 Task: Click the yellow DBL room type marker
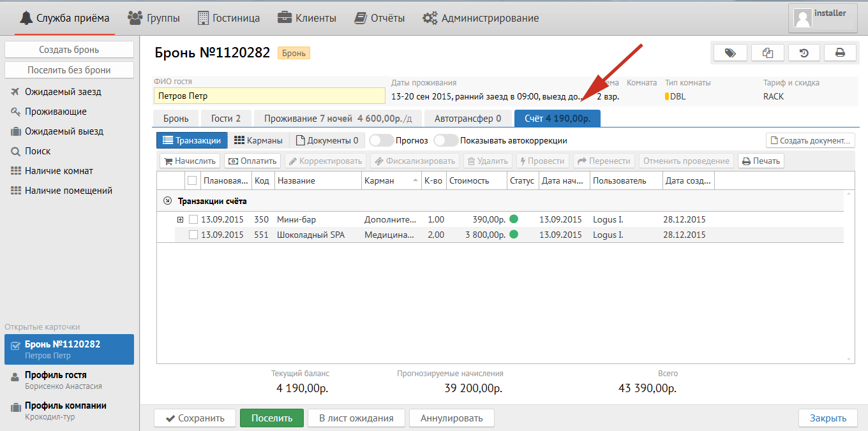[667, 97]
